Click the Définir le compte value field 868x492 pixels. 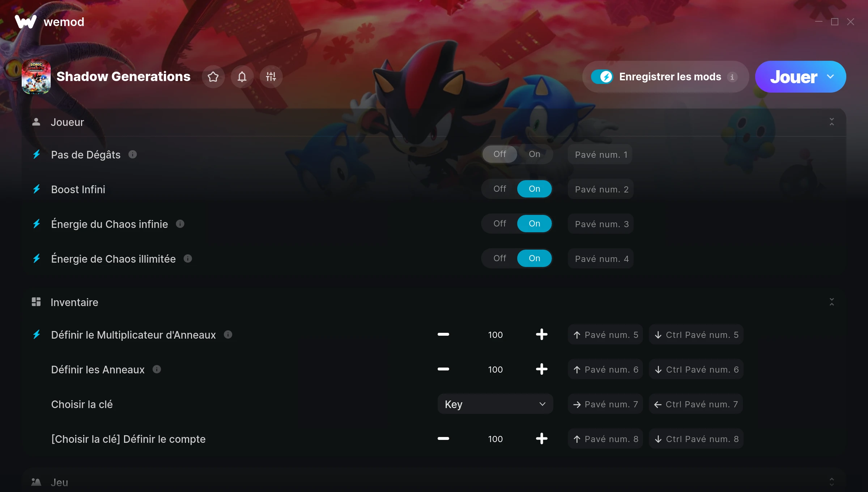click(x=495, y=439)
